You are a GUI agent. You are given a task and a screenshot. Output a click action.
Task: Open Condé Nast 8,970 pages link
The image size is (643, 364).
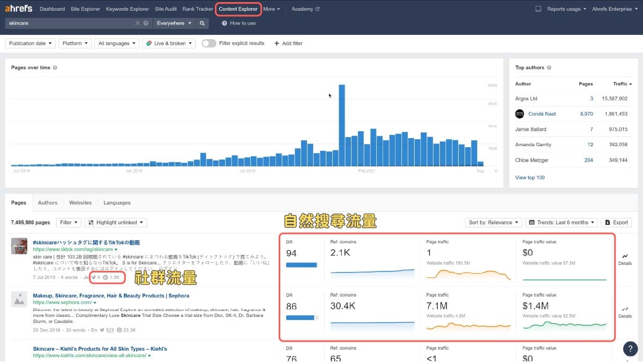[586, 113]
